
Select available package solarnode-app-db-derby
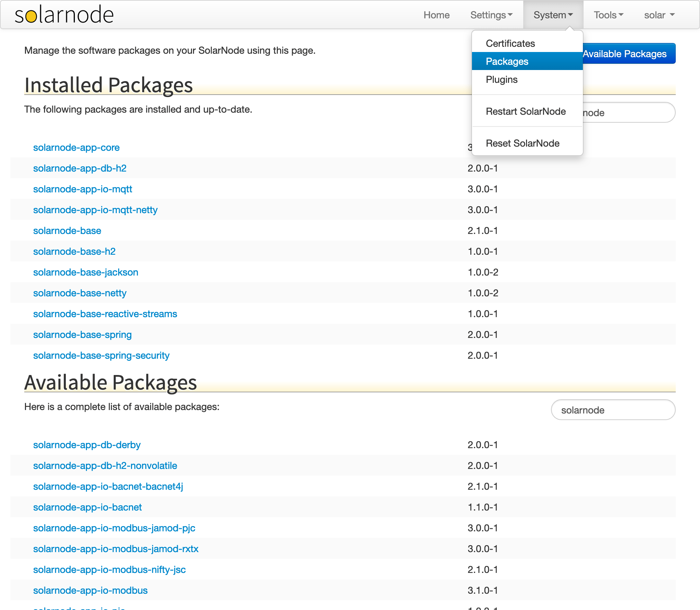click(x=87, y=445)
